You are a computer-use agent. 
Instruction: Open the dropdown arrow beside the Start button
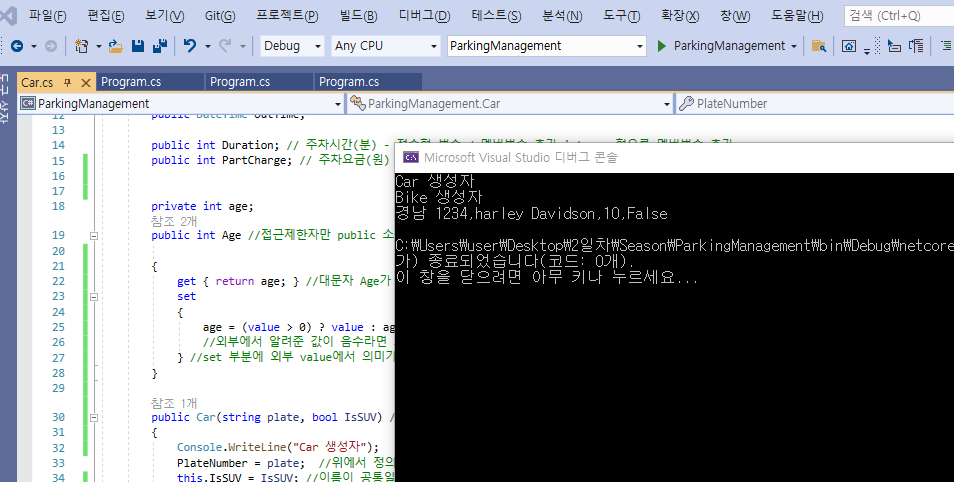793,46
